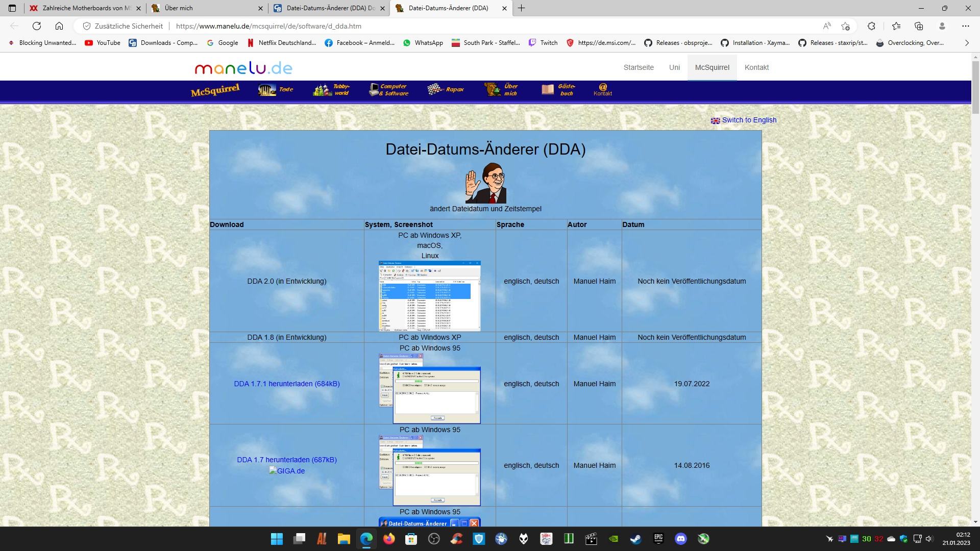Open YouTube bookmark

pos(103,43)
